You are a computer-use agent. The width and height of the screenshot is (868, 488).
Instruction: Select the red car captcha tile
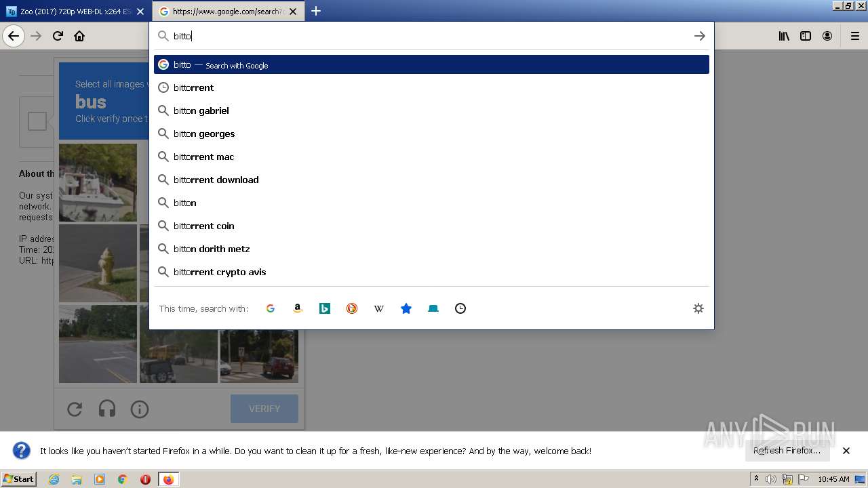259,357
